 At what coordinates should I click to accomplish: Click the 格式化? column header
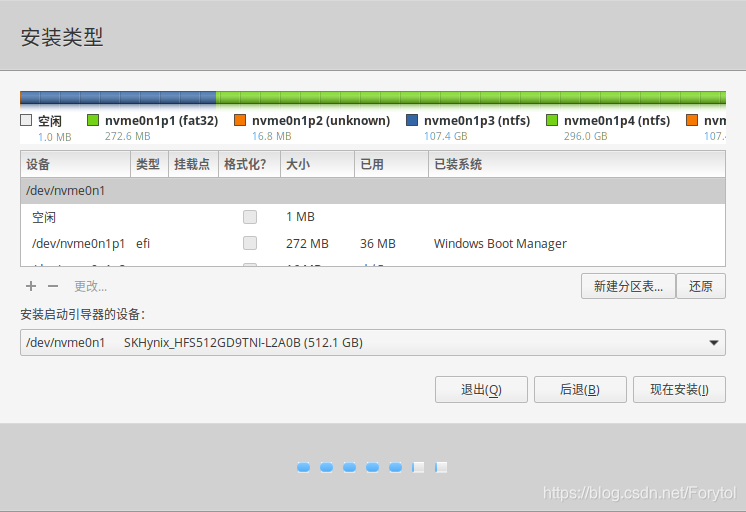pyautogui.click(x=249, y=164)
